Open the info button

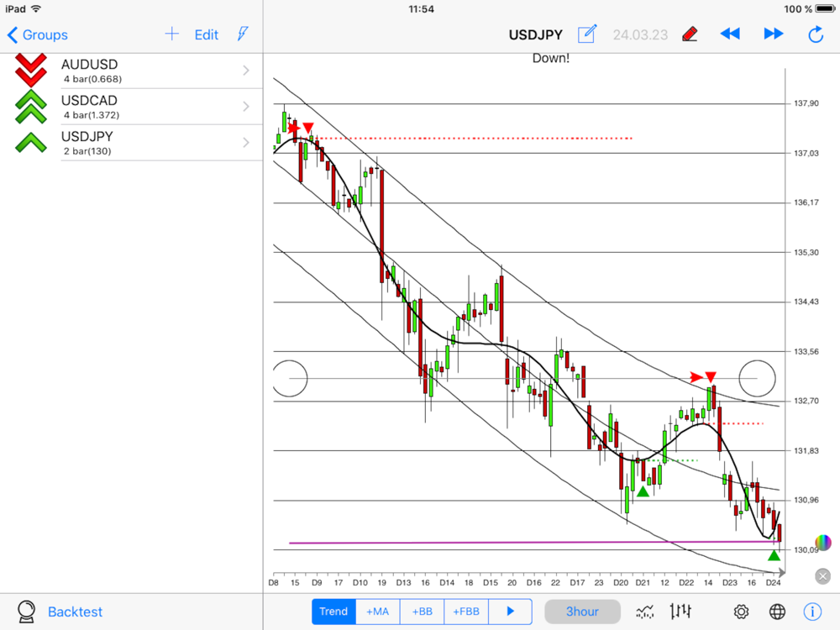812,612
